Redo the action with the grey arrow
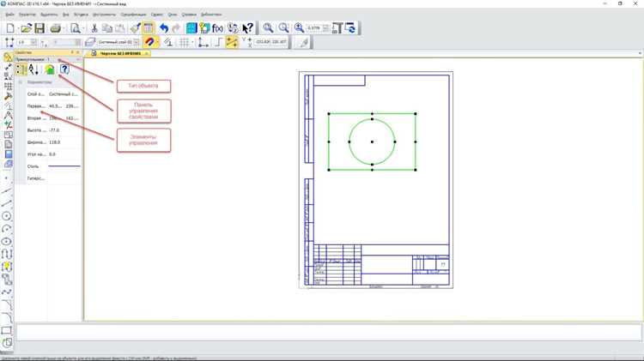The width and height of the screenshot is (644, 361). pos(176,28)
